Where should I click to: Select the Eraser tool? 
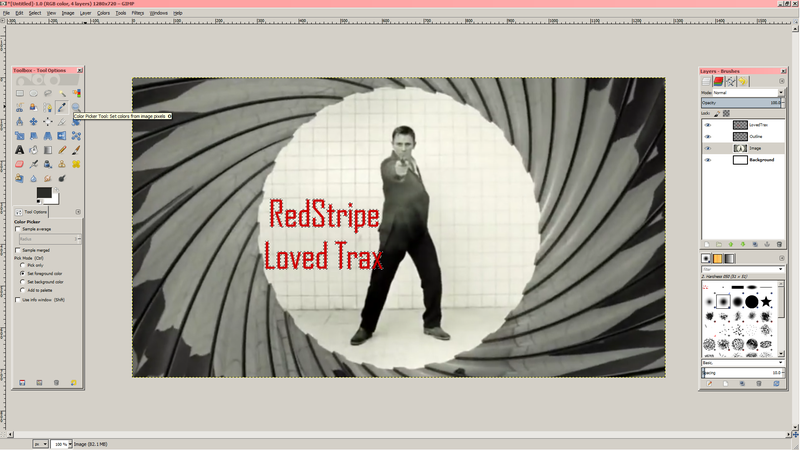pyautogui.click(x=19, y=164)
